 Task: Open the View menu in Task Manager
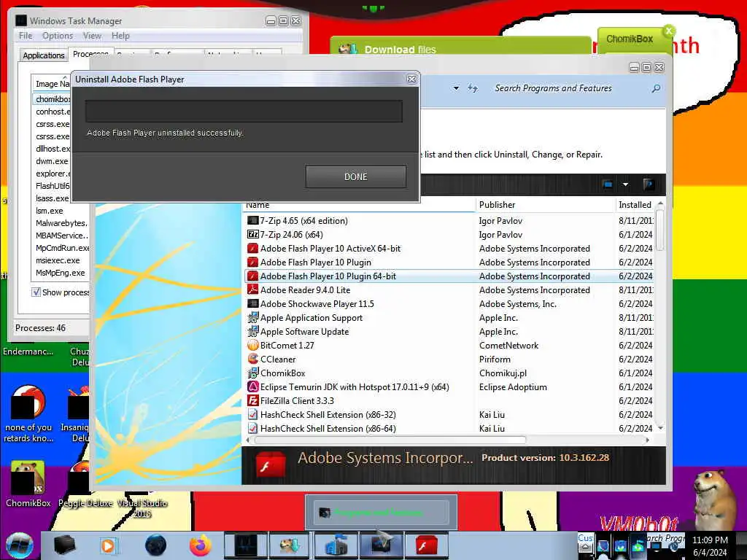(x=92, y=36)
